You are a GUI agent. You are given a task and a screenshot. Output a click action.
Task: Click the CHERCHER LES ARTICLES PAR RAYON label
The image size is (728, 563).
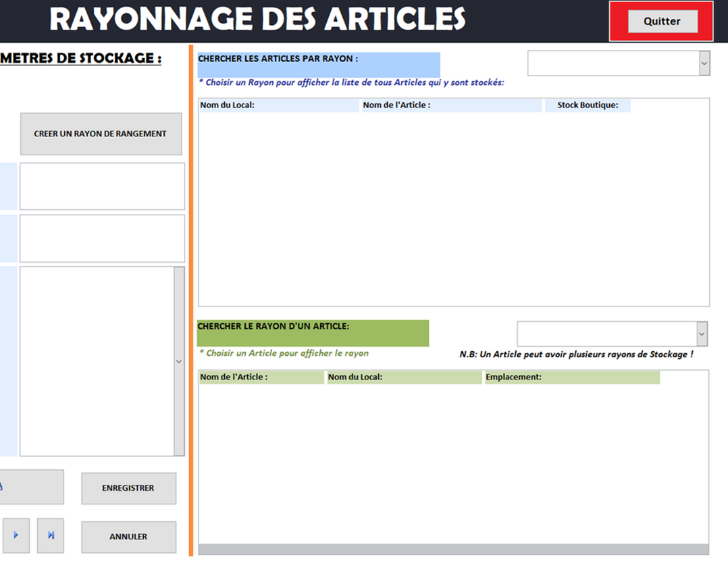pos(318,65)
